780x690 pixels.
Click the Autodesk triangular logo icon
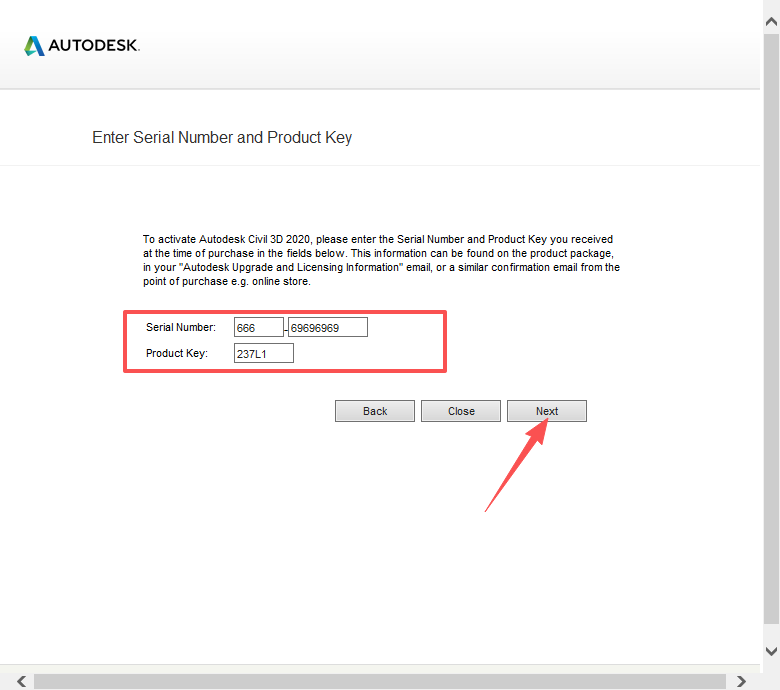(x=34, y=46)
